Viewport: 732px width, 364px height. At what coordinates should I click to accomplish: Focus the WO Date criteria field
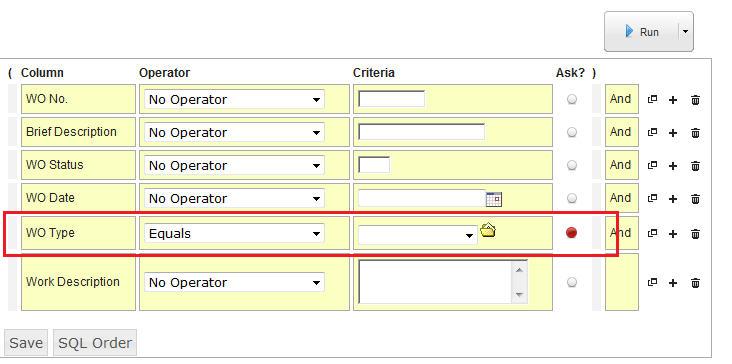[x=422, y=198]
